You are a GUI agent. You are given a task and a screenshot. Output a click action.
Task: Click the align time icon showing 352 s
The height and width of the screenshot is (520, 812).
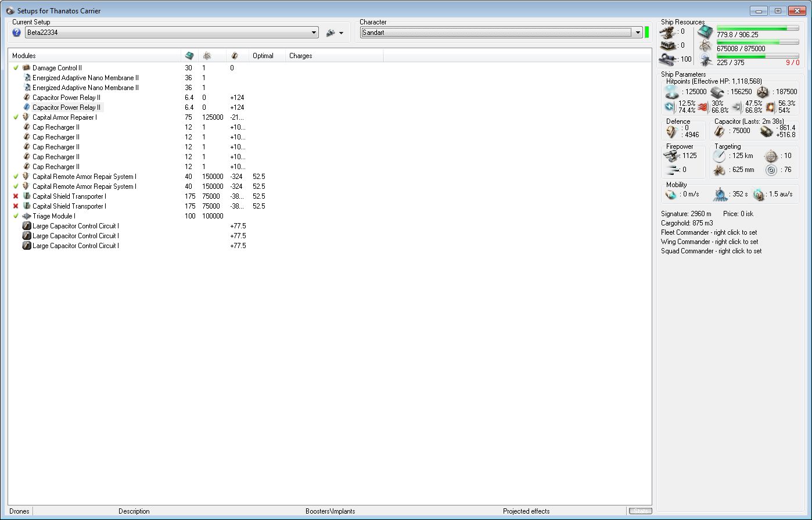point(721,194)
